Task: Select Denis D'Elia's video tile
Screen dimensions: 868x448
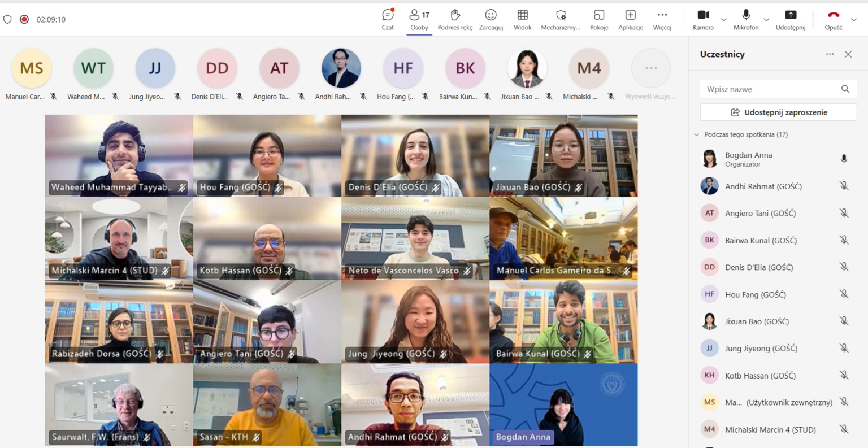Action: point(415,155)
